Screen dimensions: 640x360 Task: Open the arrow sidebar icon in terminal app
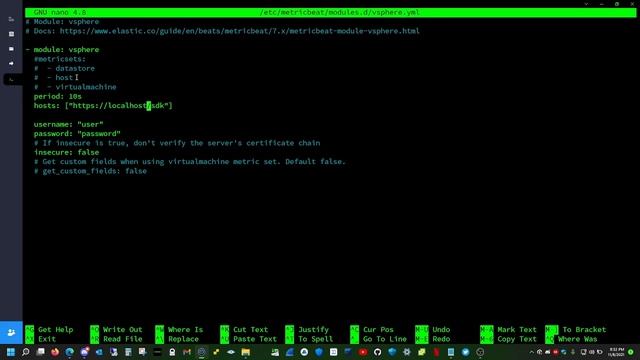(x=11, y=63)
